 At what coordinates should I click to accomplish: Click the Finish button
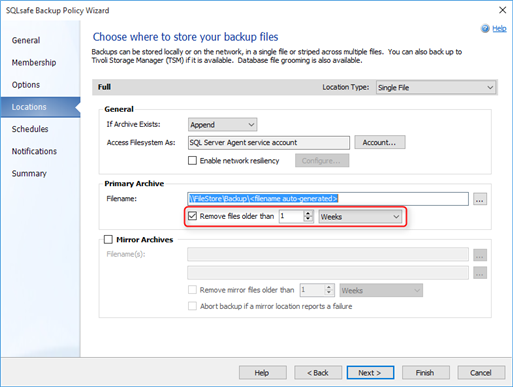click(425, 373)
